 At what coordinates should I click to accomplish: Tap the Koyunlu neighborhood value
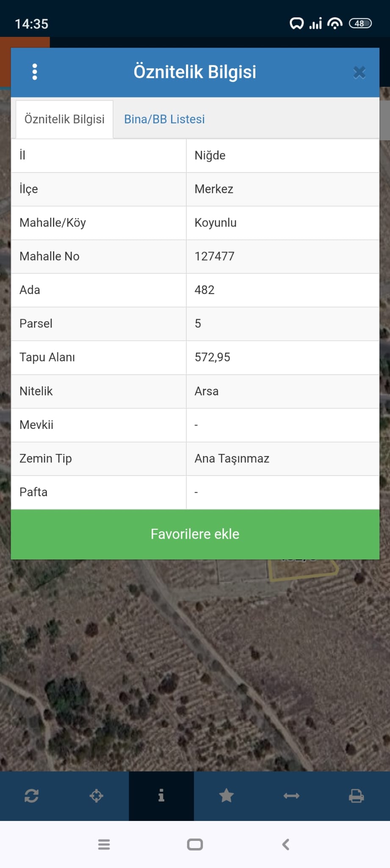click(x=216, y=223)
